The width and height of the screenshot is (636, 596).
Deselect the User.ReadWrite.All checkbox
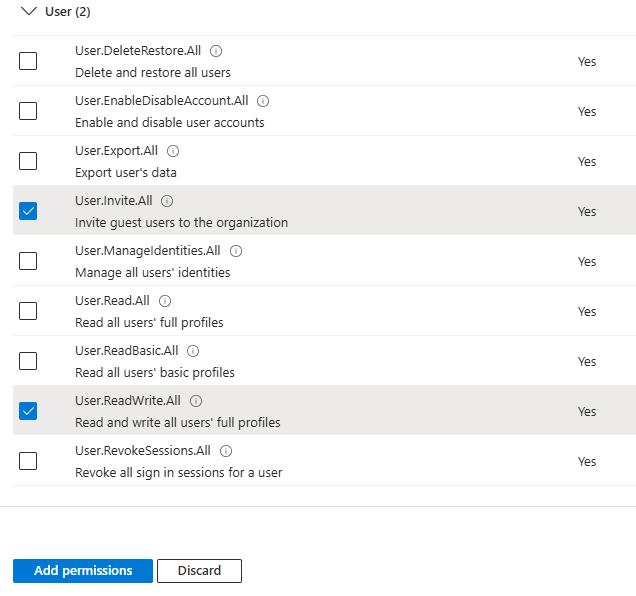pyautogui.click(x=28, y=411)
